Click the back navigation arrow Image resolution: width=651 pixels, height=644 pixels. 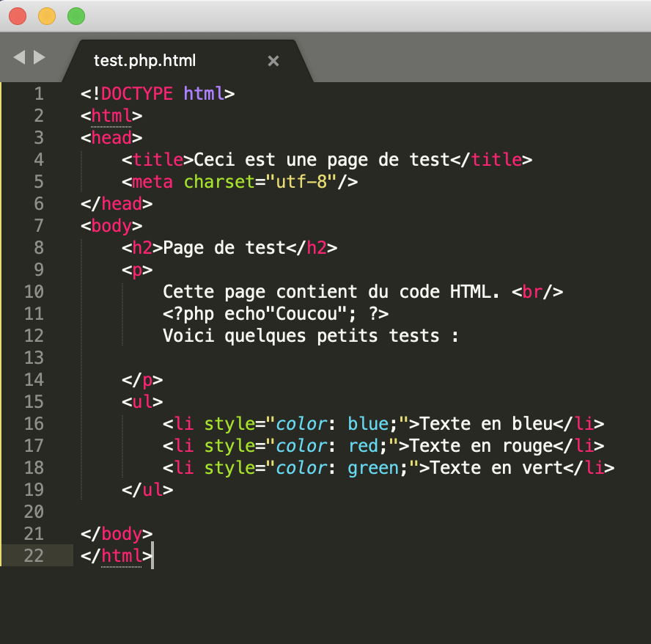click(x=18, y=56)
